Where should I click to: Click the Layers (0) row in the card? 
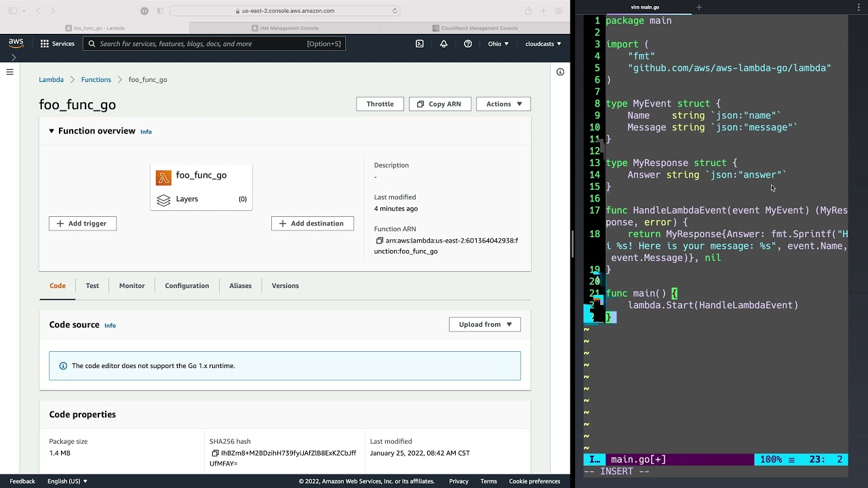coord(201,199)
